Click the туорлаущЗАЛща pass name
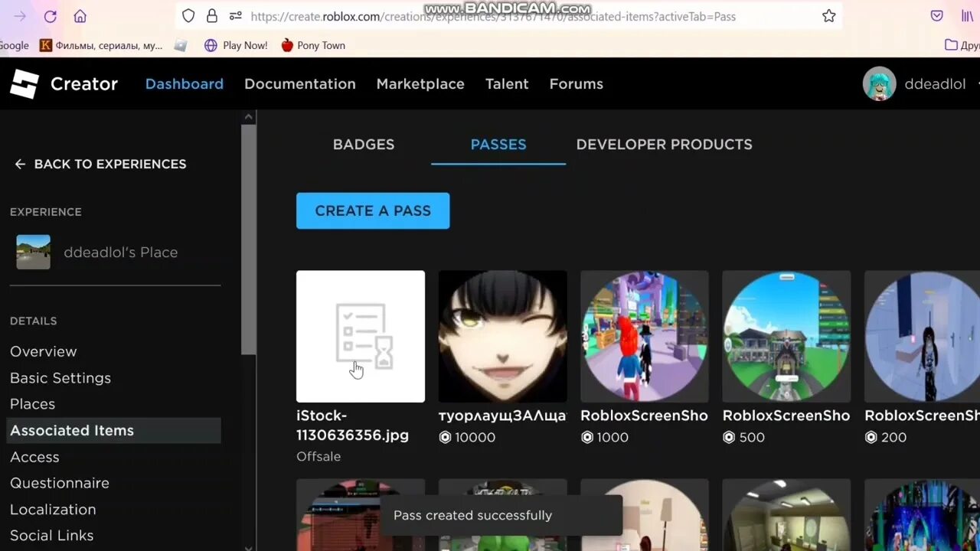The image size is (980, 551). tap(502, 416)
